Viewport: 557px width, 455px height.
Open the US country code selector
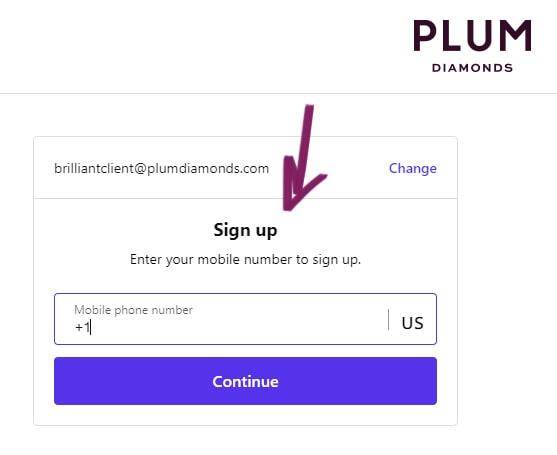pyautogui.click(x=412, y=323)
